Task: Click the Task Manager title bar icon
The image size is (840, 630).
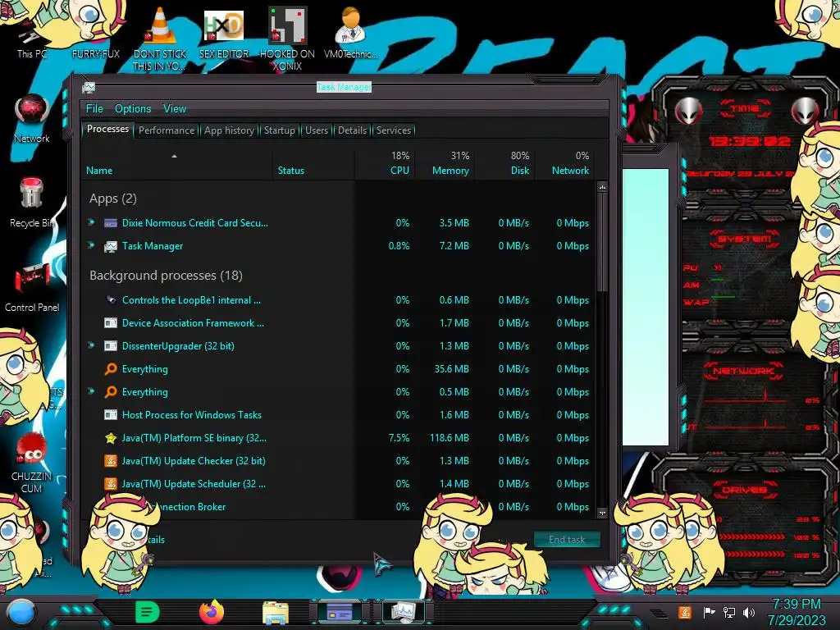Action: pos(89,87)
